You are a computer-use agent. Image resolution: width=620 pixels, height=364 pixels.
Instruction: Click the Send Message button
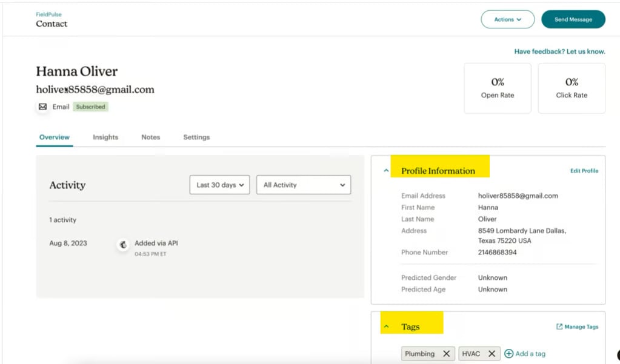pos(573,19)
